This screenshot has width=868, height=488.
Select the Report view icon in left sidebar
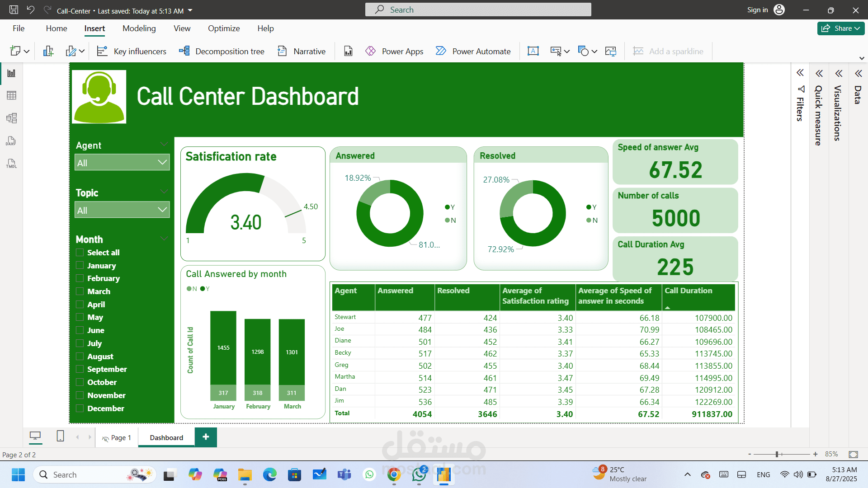click(x=11, y=73)
